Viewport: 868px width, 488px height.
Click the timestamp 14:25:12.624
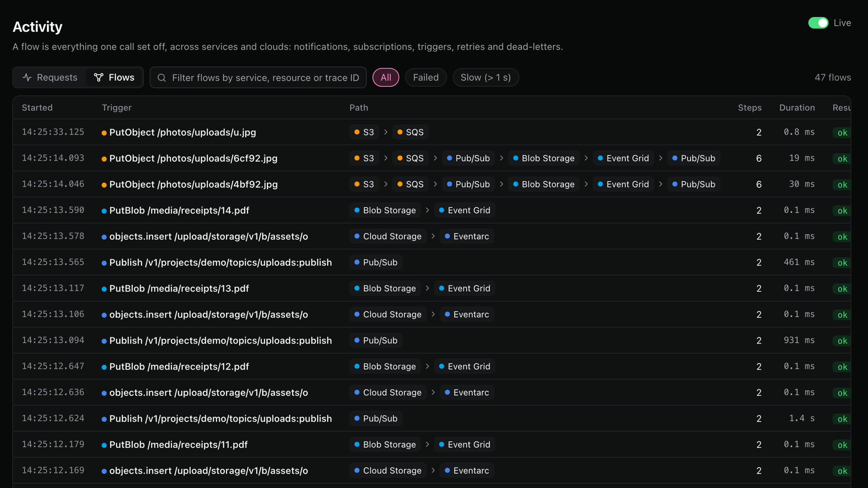click(53, 418)
